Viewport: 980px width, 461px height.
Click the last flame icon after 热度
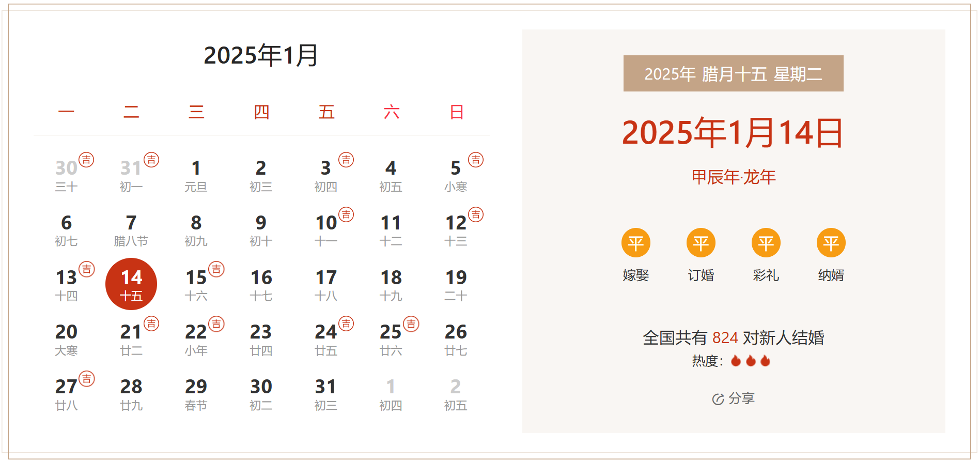point(766,361)
